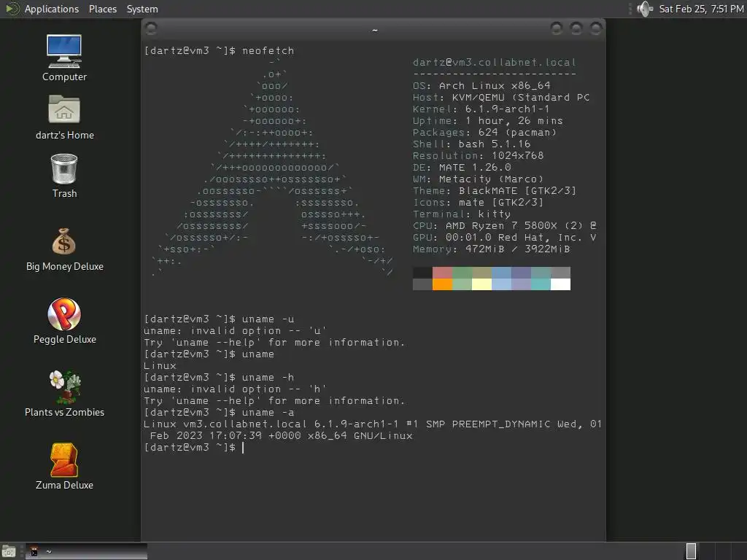Click the 'DE: MATE 1.26.0' line
Viewport: 747px width, 560px height.
click(462, 167)
